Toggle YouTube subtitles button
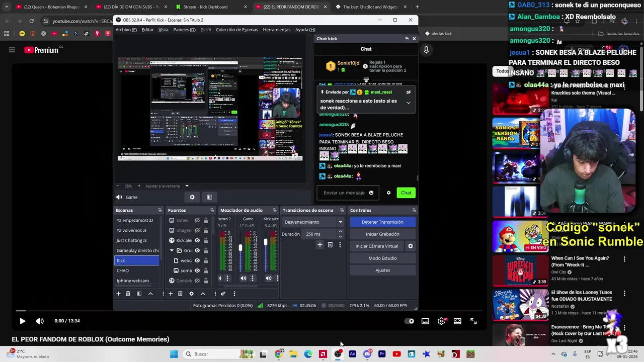Screen dimensions: 644x362 pyautogui.click(x=425, y=321)
